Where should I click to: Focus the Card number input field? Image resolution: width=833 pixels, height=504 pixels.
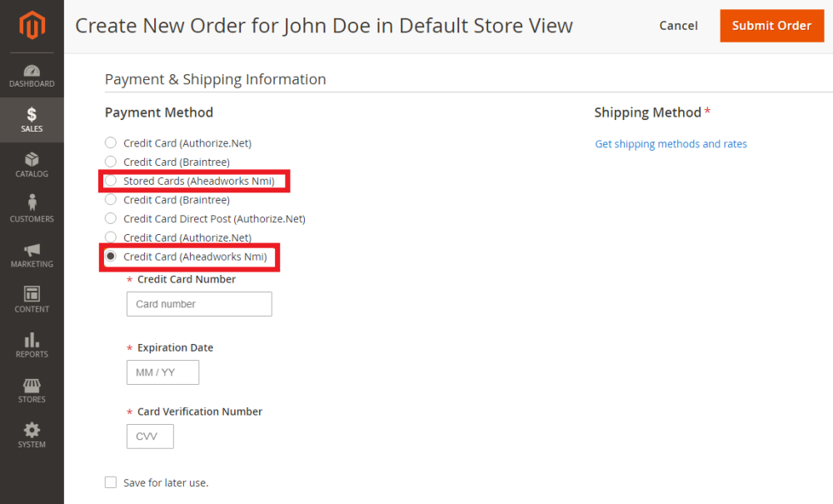[x=199, y=304]
